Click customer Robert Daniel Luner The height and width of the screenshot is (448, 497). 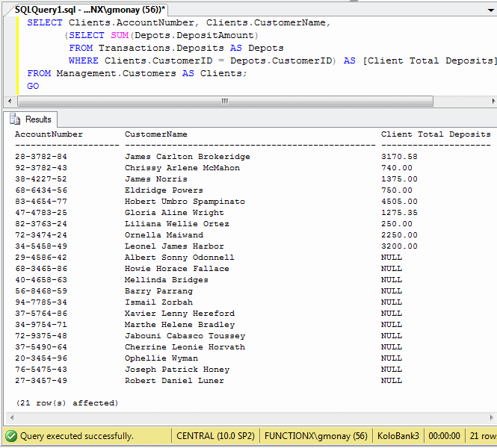tap(174, 381)
